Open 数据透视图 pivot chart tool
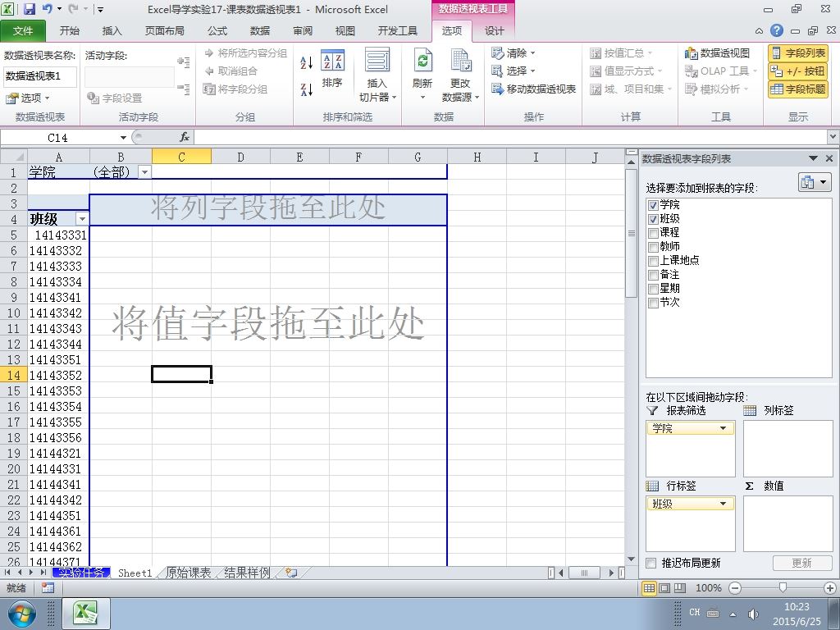 (x=717, y=53)
